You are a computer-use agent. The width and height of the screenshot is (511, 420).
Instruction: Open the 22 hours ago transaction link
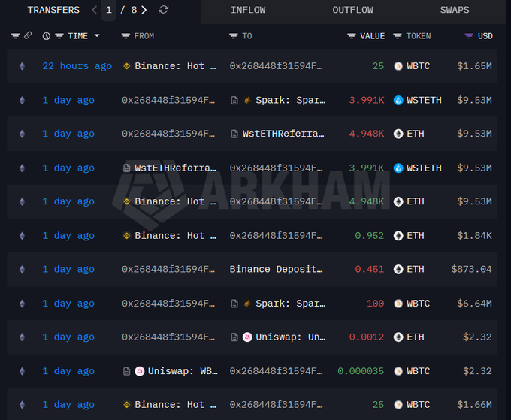77,66
